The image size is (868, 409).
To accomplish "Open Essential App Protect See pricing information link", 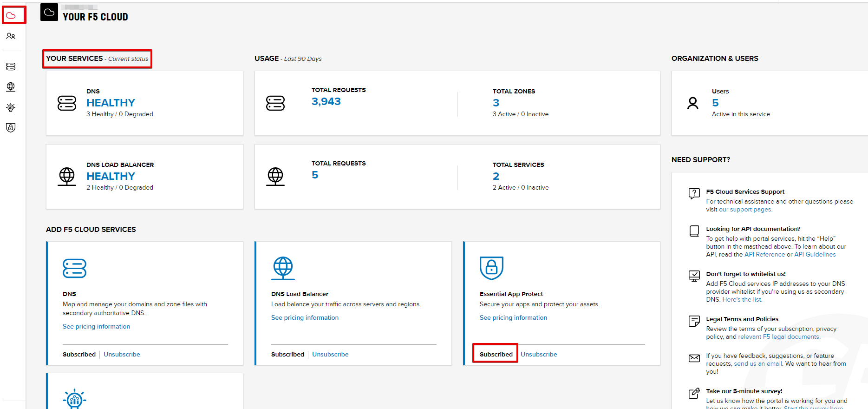I will pyautogui.click(x=514, y=317).
